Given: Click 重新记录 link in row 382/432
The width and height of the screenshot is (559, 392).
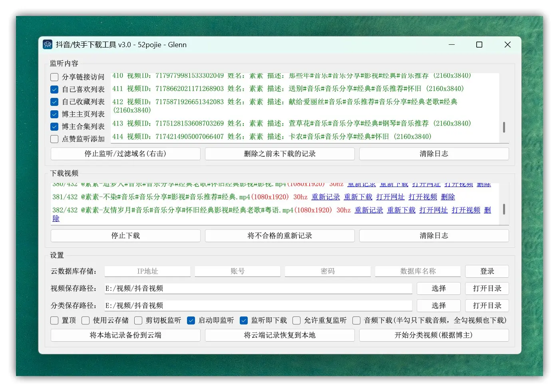Looking at the screenshot, I should point(369,210).
